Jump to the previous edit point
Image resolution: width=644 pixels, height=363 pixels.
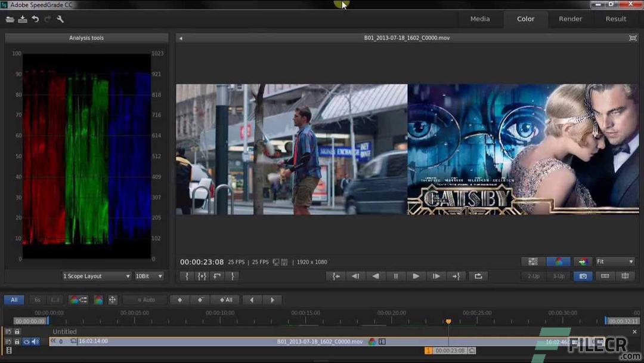tap(336, 276)
